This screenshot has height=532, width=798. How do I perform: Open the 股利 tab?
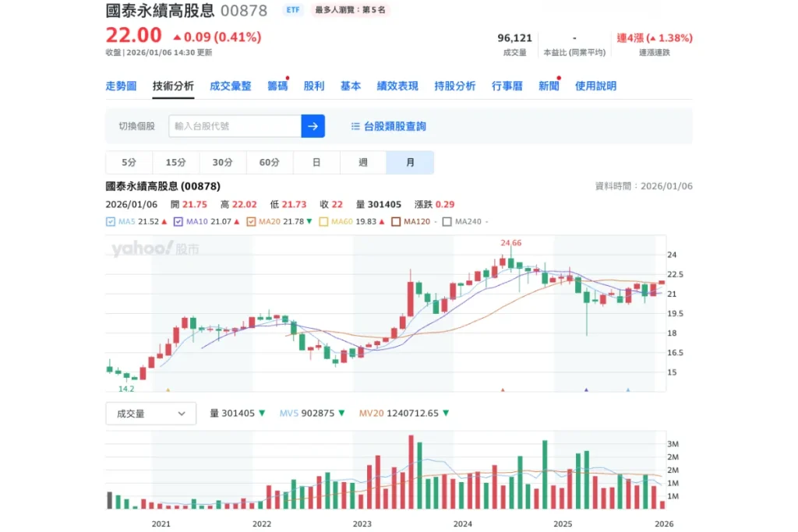click(314, 86)
